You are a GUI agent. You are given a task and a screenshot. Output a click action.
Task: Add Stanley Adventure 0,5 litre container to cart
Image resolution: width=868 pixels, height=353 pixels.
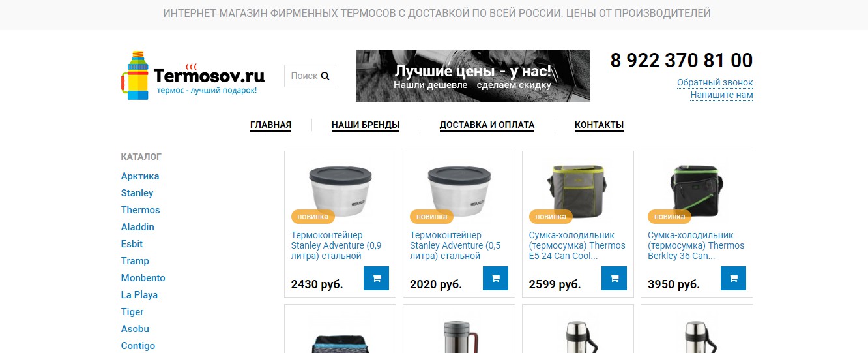point(495,278)
